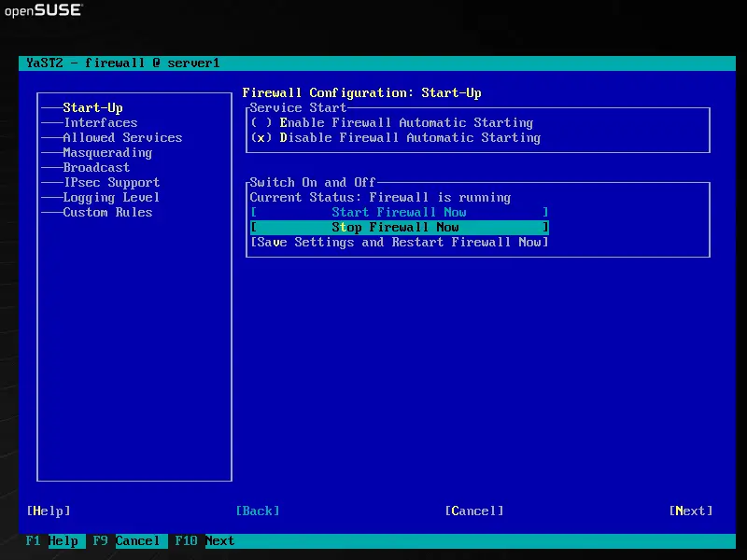Choose Enable Firewall Automatic Starting radio
Screen dimensions: 747x560
point(392,123)
